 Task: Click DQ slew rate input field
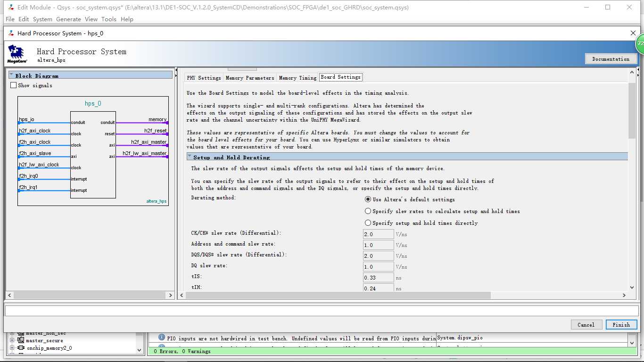point(379,267)
